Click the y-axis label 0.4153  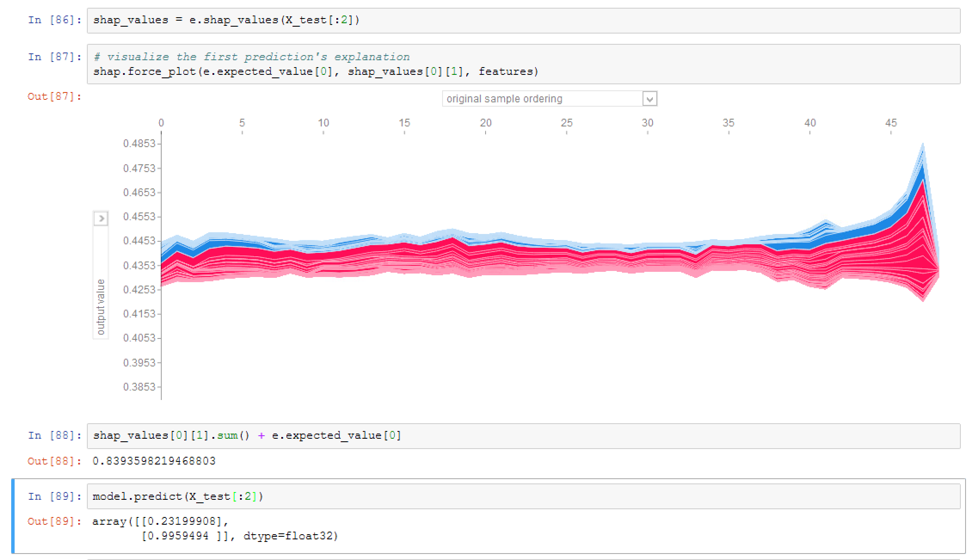139,314
